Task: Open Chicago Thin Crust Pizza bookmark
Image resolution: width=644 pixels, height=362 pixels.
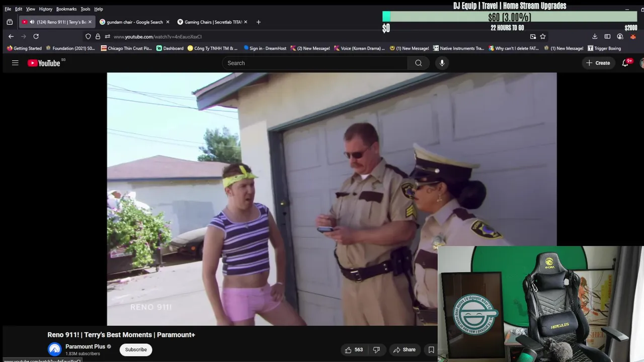Action: tap(126, 48)
